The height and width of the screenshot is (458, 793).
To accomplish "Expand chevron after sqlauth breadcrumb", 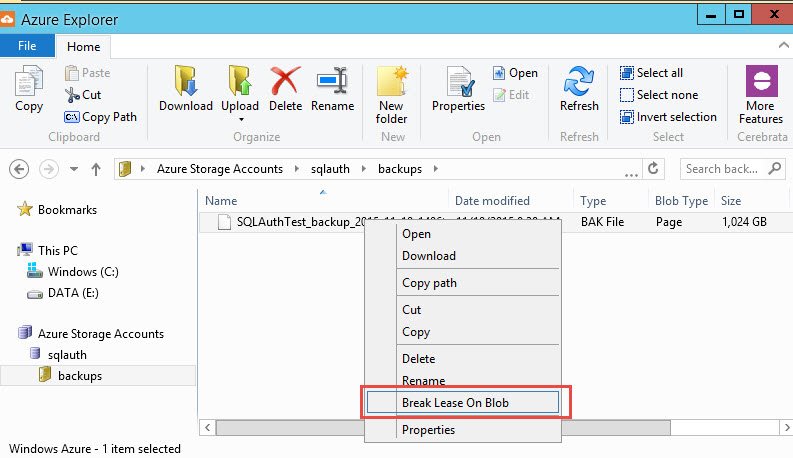I will pyautogui.click(x=364, y=169).
